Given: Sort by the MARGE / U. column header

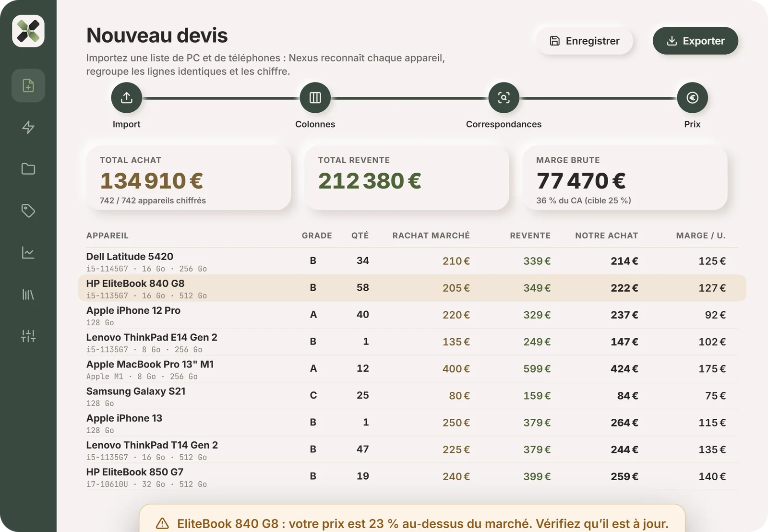Looking at the screenshot, I should 701,236.
